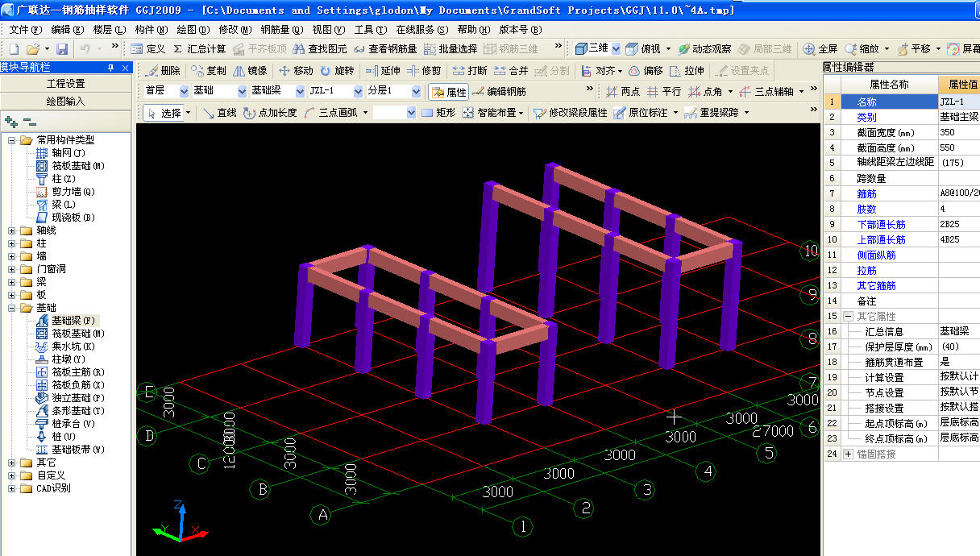Image resolution: width=980 pixels, height=556 pixels.
Task: Click the 箍筋 property row label
Action: (866, 194)
